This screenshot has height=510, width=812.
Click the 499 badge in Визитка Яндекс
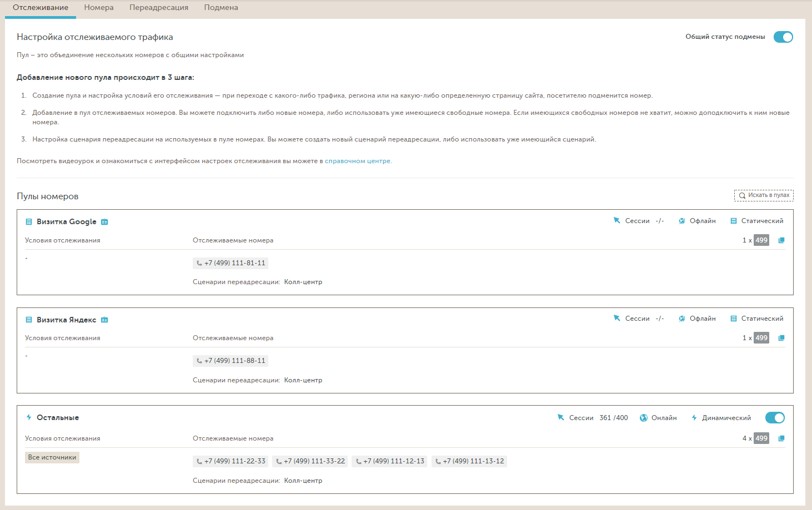pos(761,338)
